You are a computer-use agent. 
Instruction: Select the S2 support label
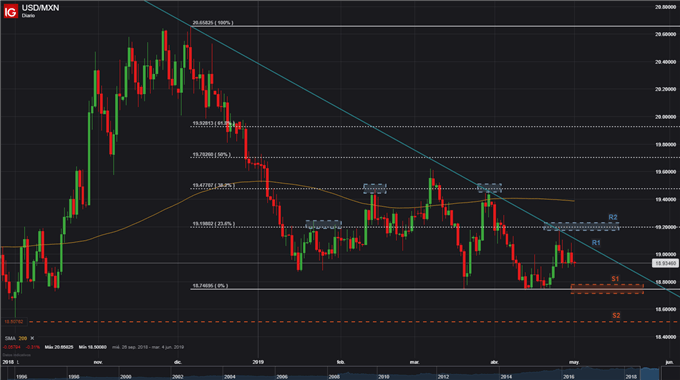coord(616,315)
